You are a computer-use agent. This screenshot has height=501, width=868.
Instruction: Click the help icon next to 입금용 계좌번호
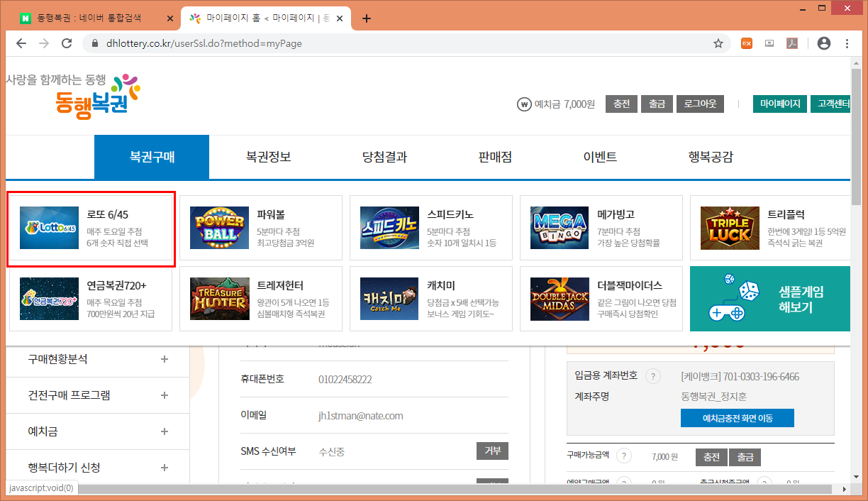[x=654, y=376]
